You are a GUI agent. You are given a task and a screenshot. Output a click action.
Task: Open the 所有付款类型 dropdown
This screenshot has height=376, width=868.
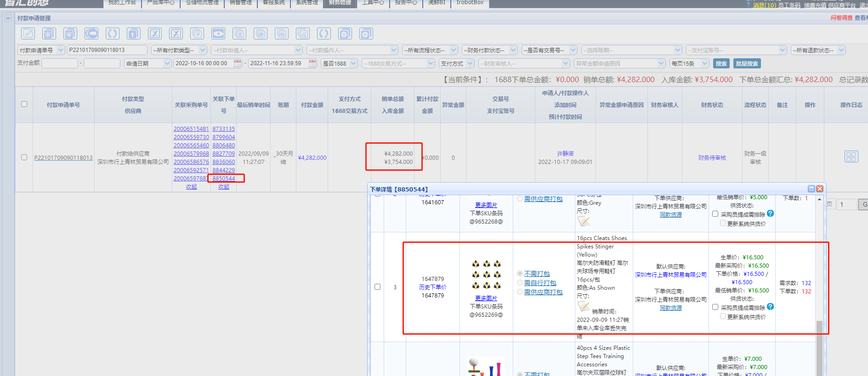[x=180, y=50]
